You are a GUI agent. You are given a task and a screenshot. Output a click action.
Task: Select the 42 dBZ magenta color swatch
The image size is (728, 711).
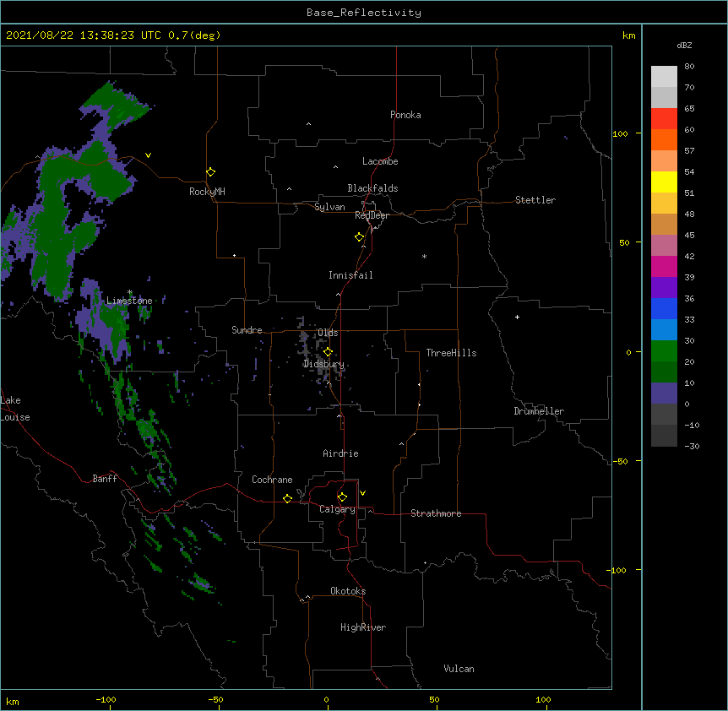(x=664, y=266)
